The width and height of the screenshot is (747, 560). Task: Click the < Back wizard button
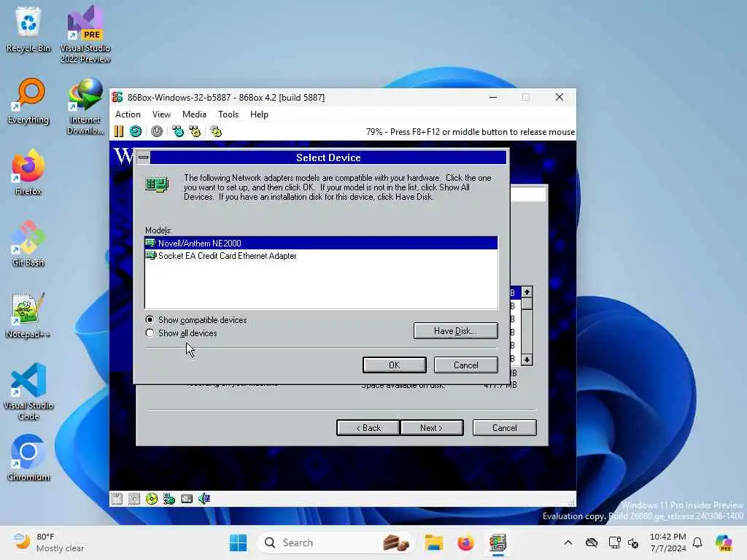(368, 427)
